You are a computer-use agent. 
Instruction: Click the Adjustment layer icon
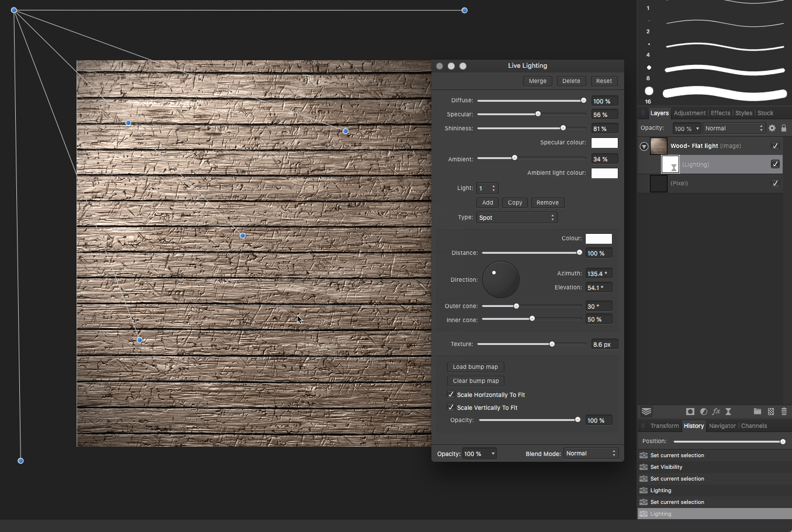coord(704,412)
